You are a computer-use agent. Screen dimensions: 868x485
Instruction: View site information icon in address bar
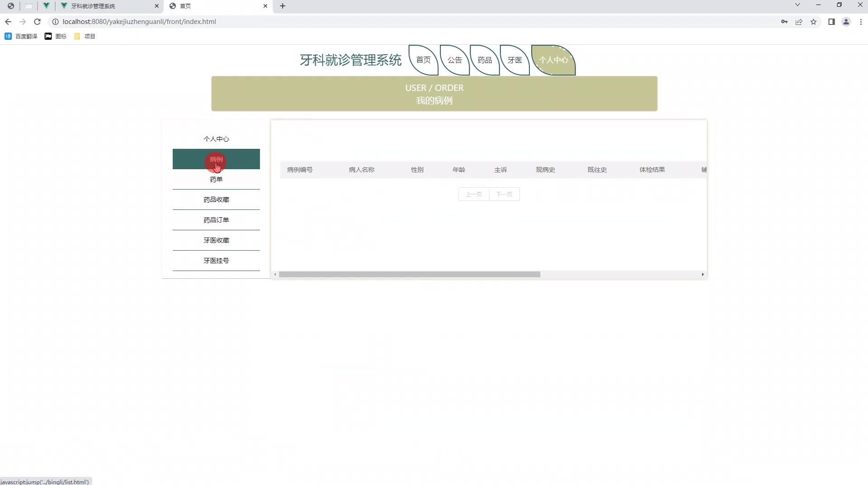[x=55, y=22]
